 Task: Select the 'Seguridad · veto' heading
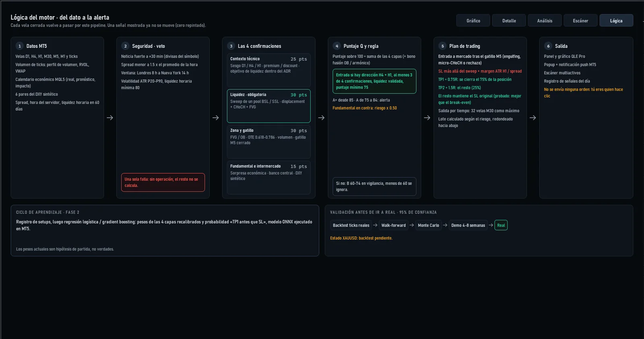pos(149,46)
